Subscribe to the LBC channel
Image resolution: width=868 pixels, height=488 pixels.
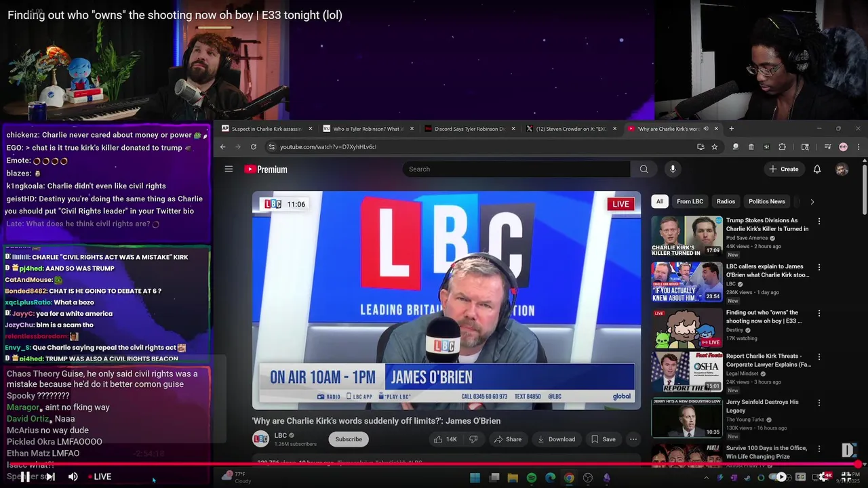[349, 439]
